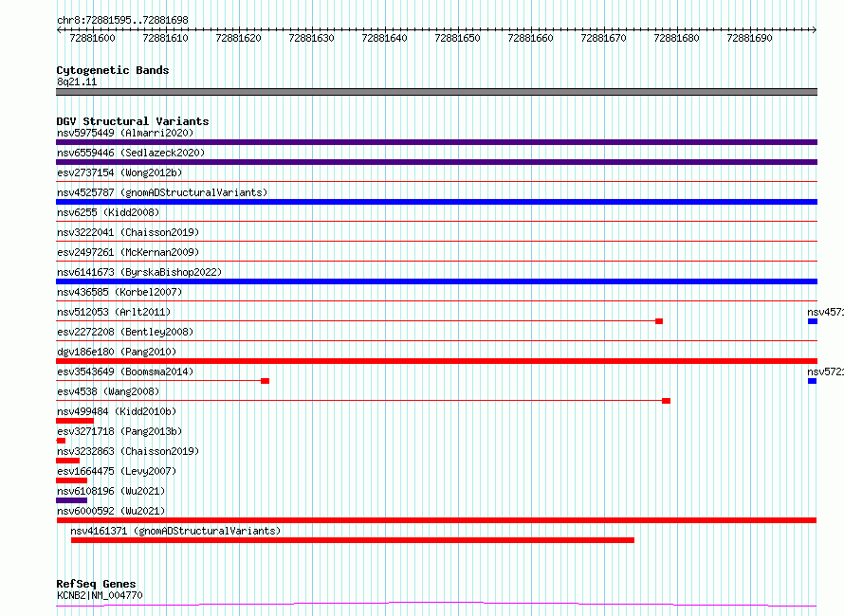
Task: Click red end block of nsv512053 line
Action: (659, 321)
